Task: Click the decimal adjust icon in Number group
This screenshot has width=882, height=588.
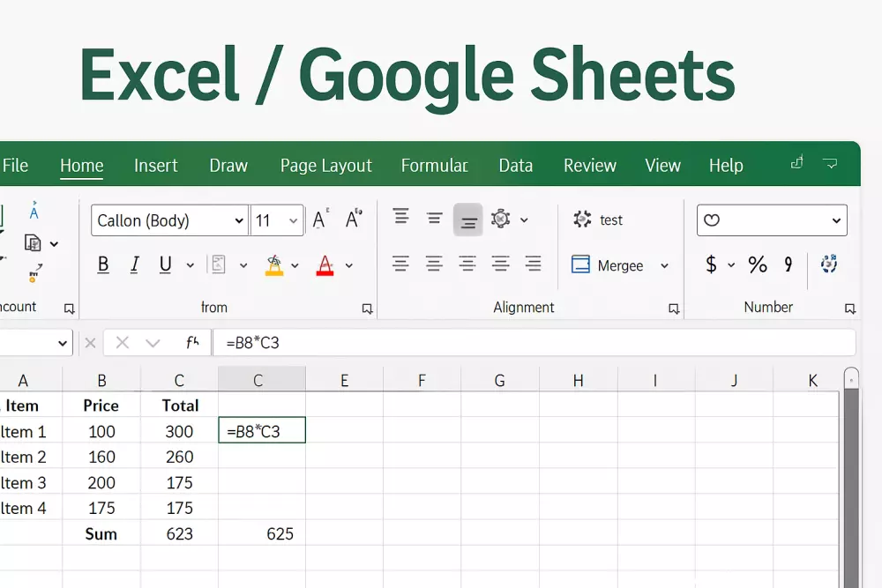Action: coord(828,264)
